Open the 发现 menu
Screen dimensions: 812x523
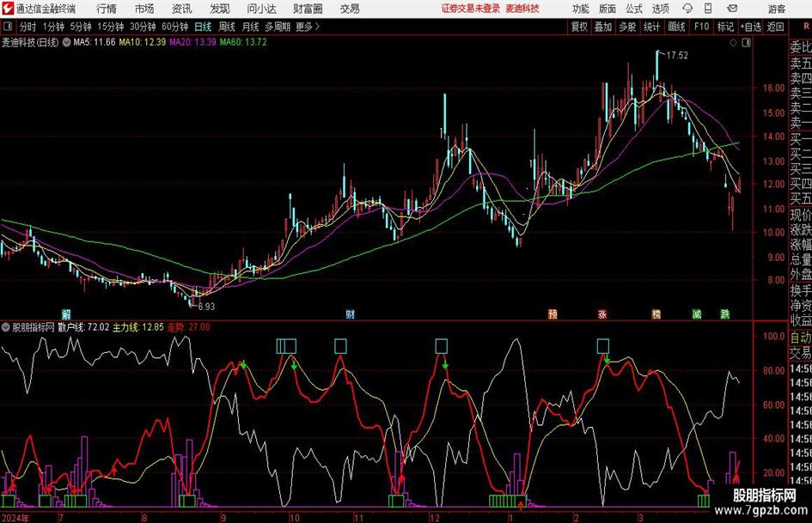[x=220, y=9]
